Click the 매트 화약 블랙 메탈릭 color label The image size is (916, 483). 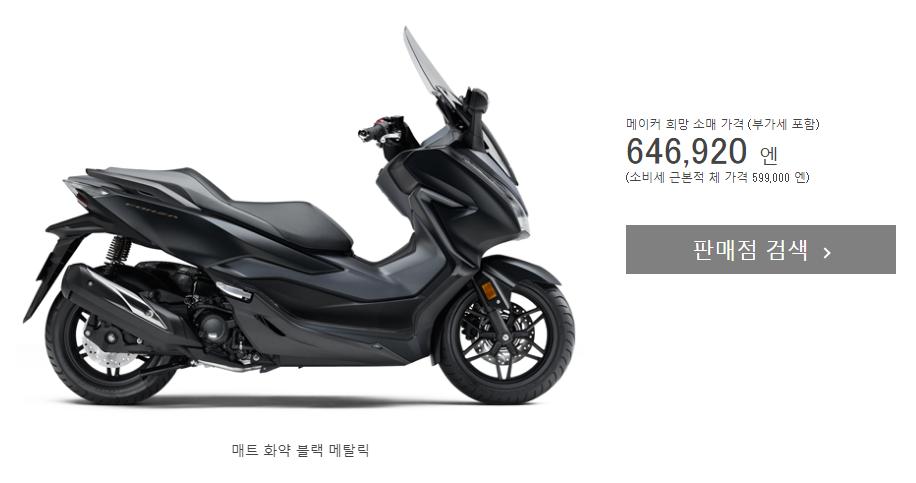[300, 450]
